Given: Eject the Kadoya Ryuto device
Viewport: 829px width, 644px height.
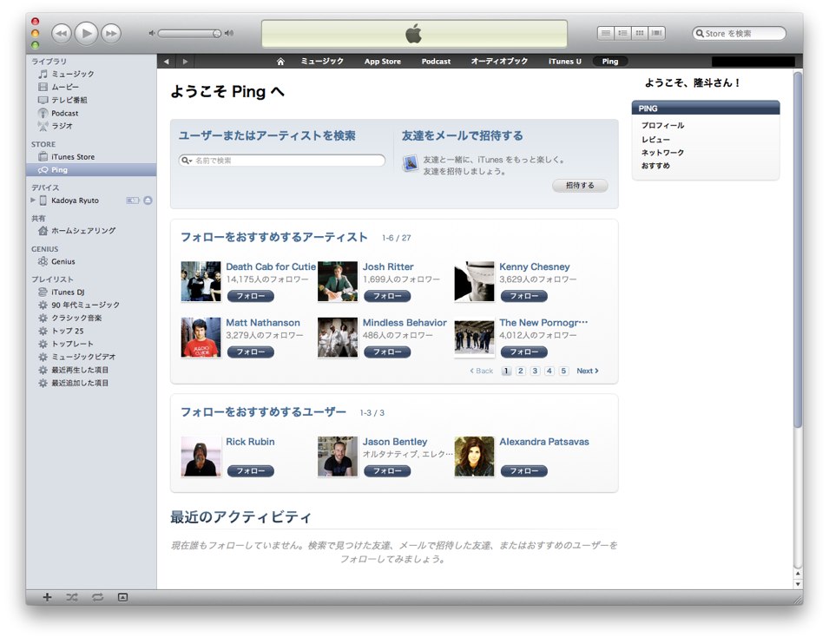Looking at the screenshot, I should tap(148, 200).
